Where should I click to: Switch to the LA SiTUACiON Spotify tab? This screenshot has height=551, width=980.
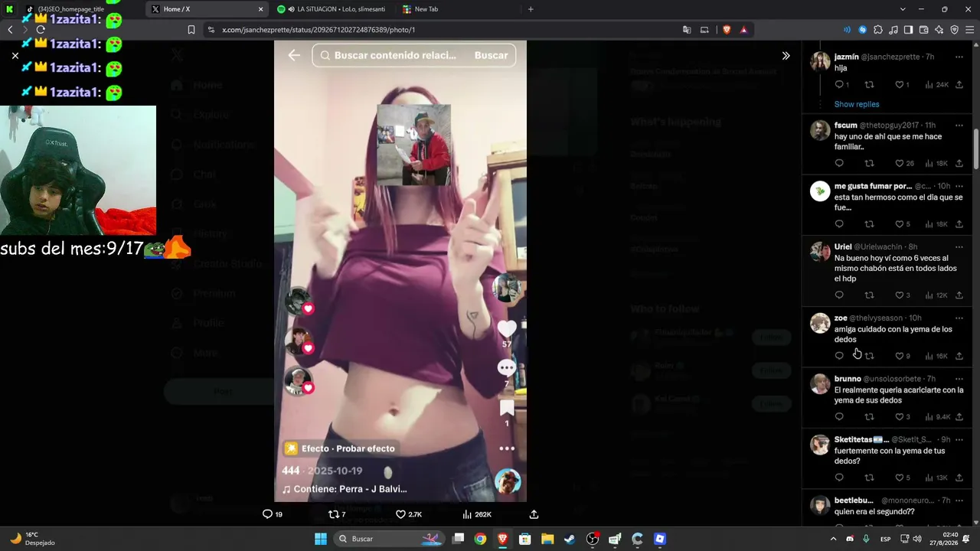333,9
